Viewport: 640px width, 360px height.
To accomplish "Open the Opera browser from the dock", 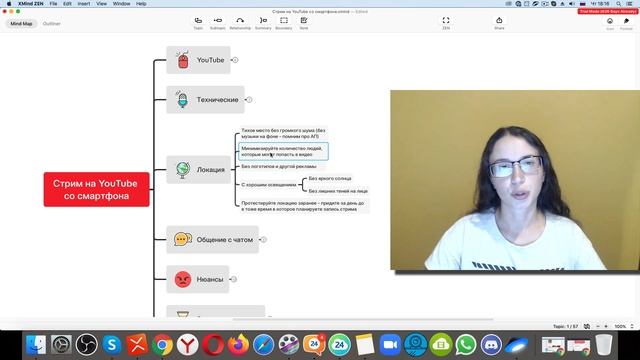I will (x=213, y=345).
